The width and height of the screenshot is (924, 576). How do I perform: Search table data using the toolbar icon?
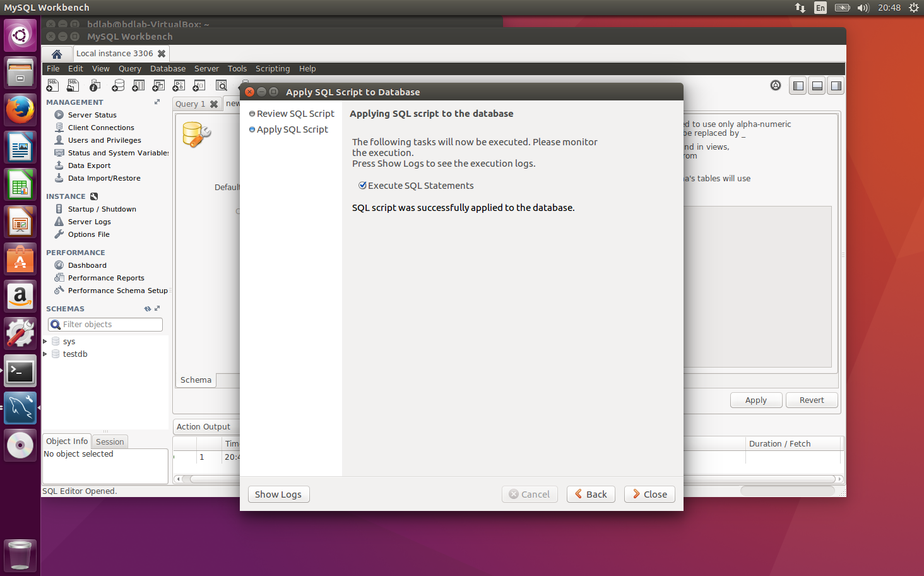point(222,85)
